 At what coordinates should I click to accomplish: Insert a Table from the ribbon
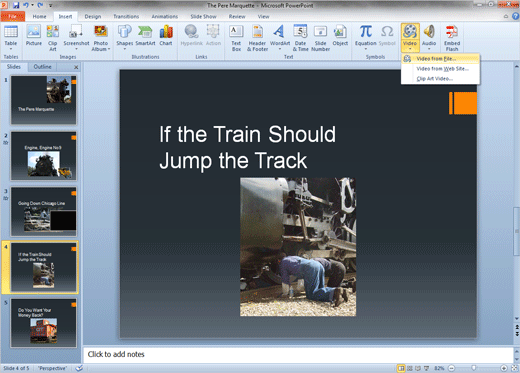click(x=11, y=37)
